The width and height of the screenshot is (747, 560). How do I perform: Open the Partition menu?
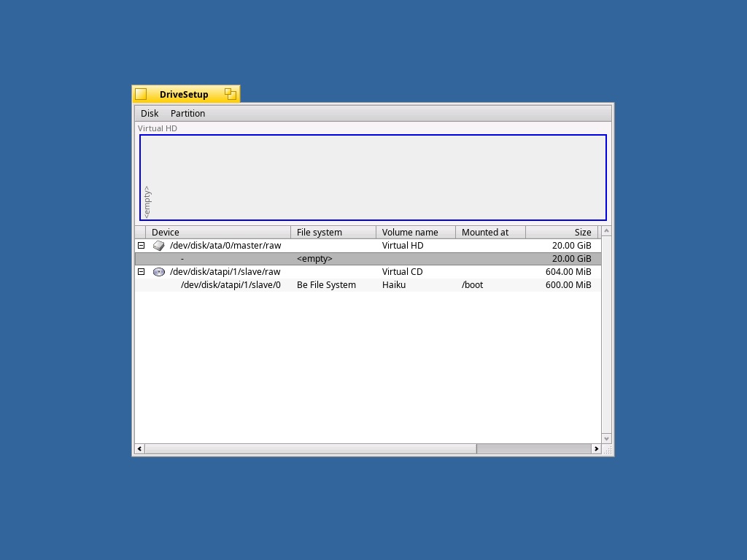tap(187, 114)
